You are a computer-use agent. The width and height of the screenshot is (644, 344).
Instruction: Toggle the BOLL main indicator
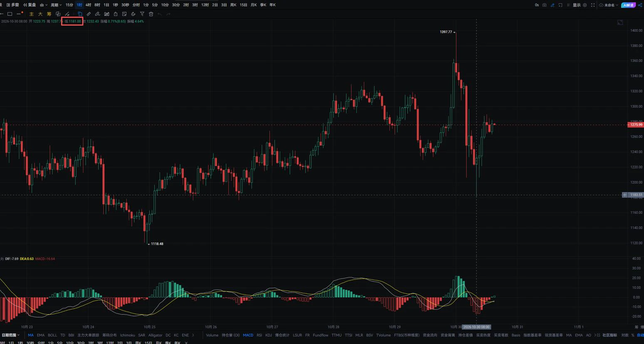click(x=52, y=335)
